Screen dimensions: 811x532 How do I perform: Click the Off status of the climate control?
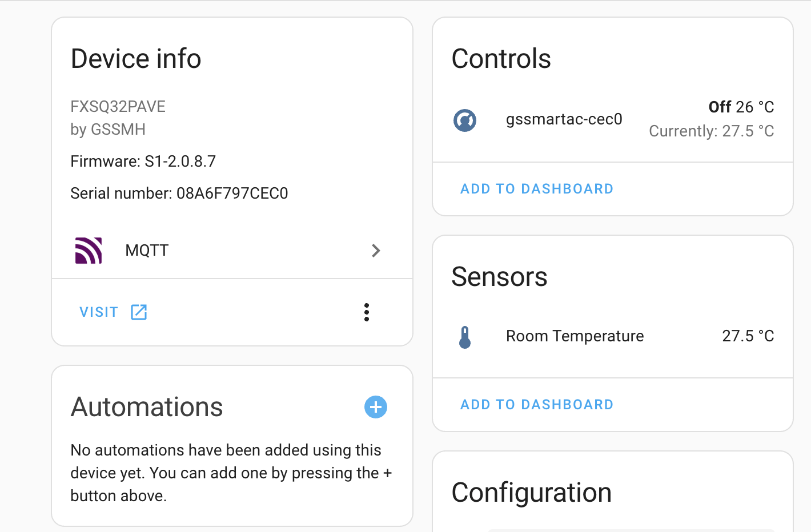719,107
